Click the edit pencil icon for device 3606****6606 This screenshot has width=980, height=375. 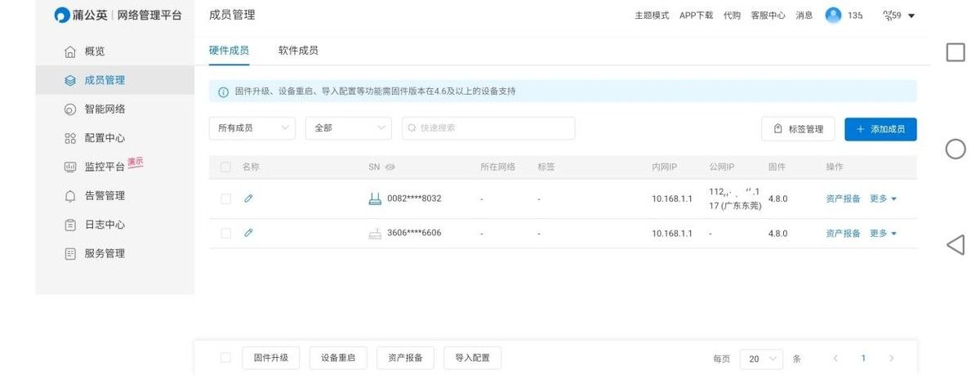[248, 233]
